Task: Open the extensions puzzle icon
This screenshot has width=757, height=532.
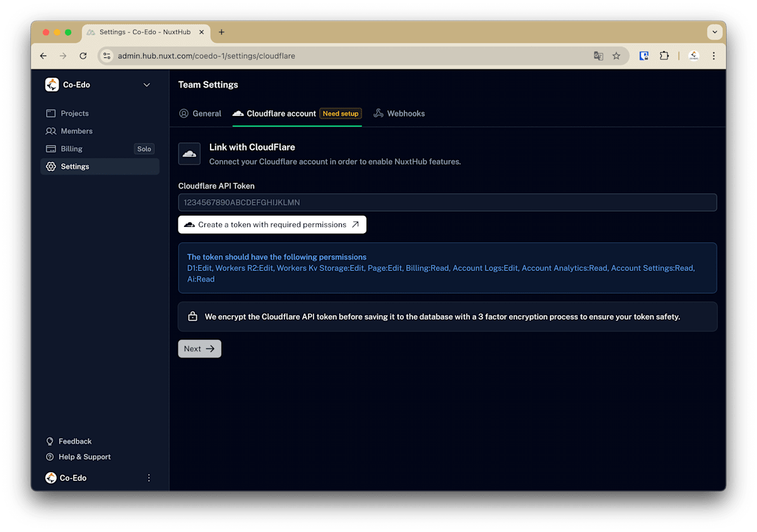Action: 664,56
